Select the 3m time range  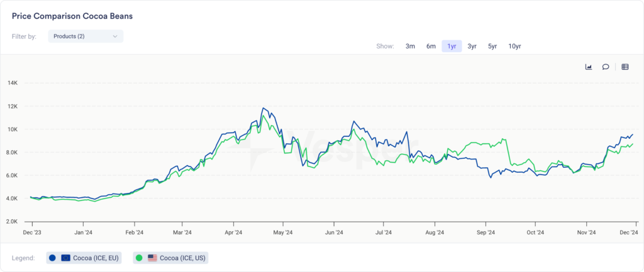[x=410, y=46]
